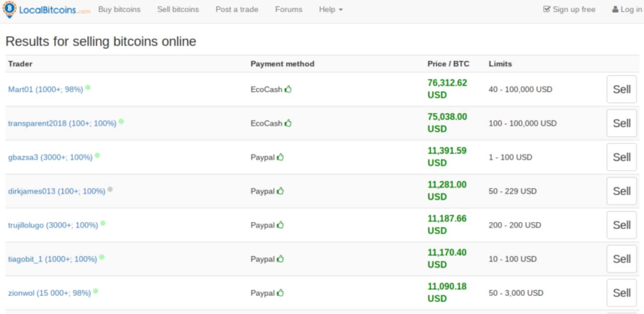Click Sell button for the 75,038.00 USD offer

[x=622, y=123]
